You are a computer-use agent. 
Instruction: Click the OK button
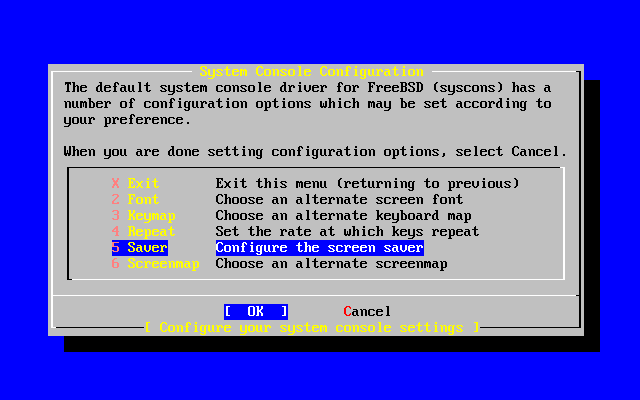click(x=256, y=311)
